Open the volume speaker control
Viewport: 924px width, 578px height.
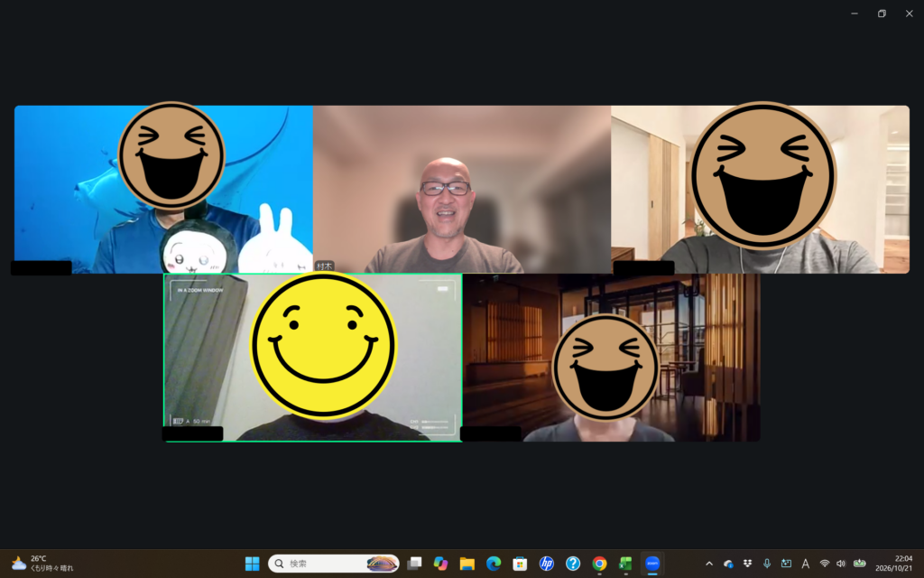click(x=841, y=564)
